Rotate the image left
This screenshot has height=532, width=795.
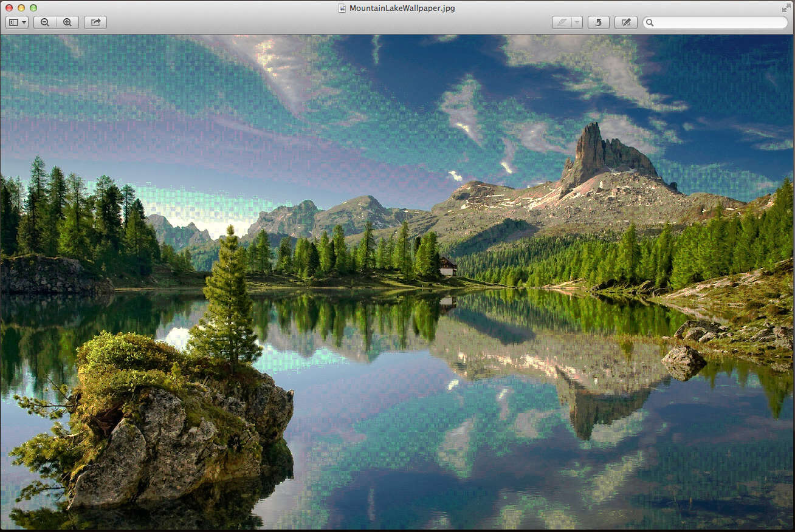pos(599,22)
